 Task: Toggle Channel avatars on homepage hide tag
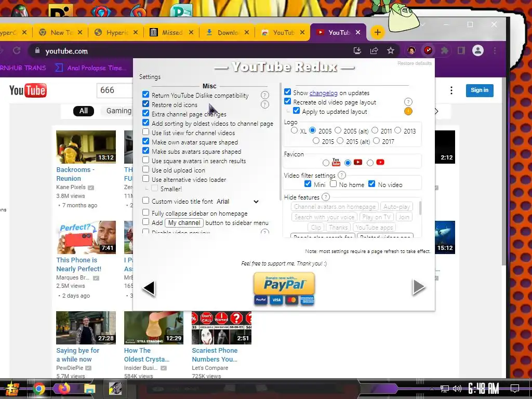click(x=335, y=207)
